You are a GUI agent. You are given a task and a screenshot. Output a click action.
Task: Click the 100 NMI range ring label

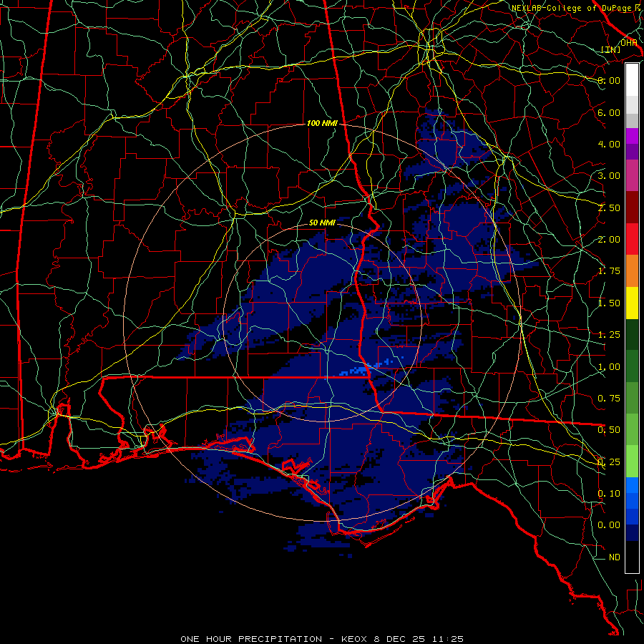pyautogui.click(x=321, y=123)
